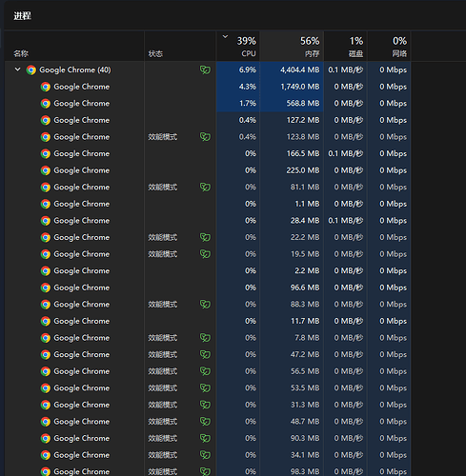
Task: Collapse the Google Chrome (40) process group
Action: [x=18, y=69]
